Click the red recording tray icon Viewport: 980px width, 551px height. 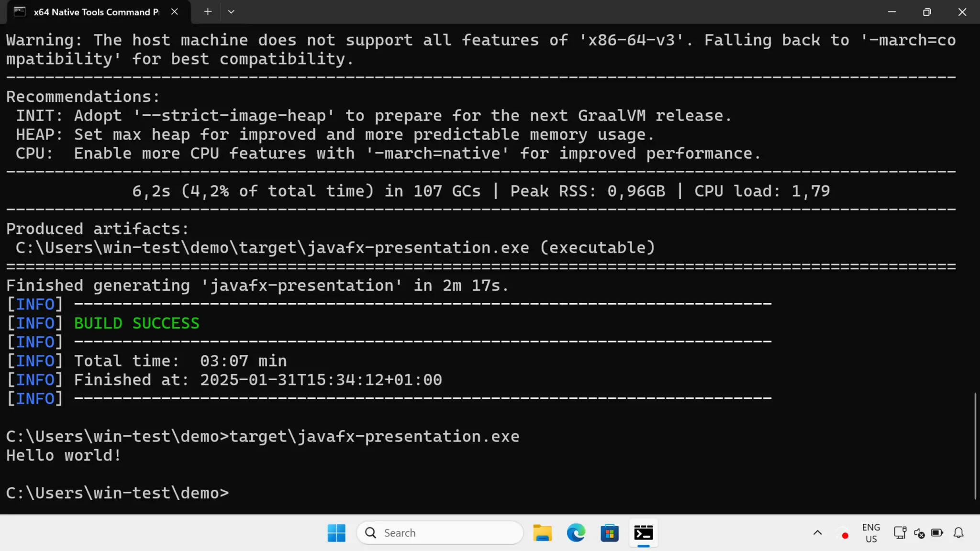[x=845, y=536]
